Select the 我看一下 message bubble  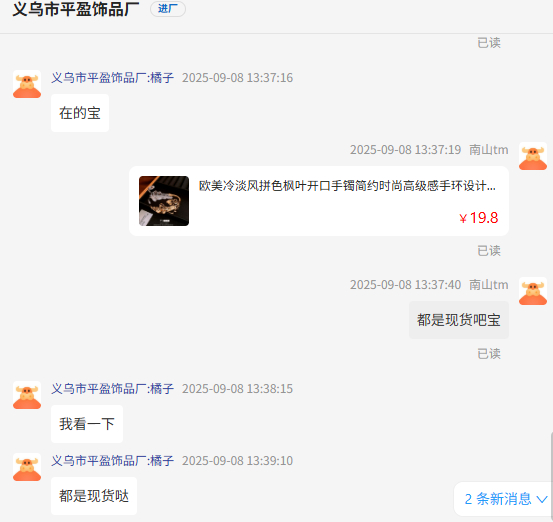(87, 424)
